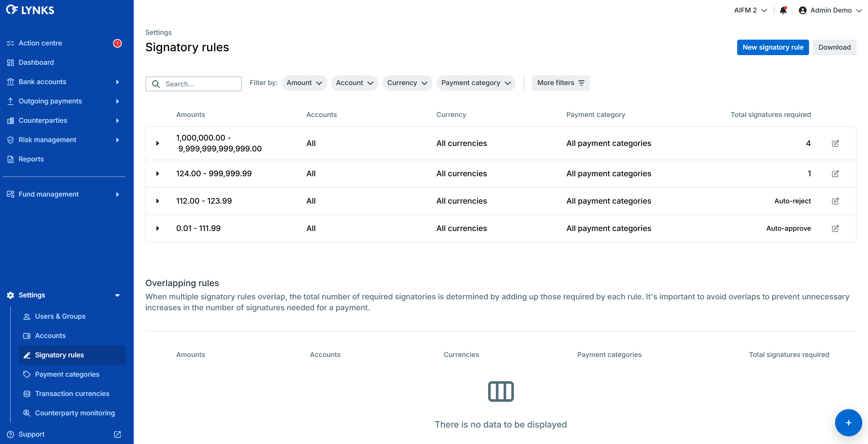Open Support external link icon
Viewport: 868px width, 444px height.
[x=117, y=434]
